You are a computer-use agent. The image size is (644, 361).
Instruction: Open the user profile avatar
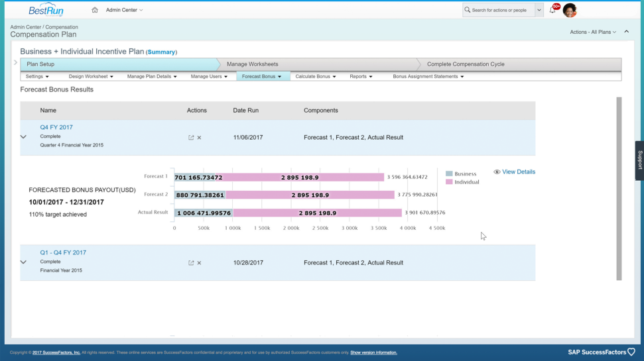tap(570, 10)
